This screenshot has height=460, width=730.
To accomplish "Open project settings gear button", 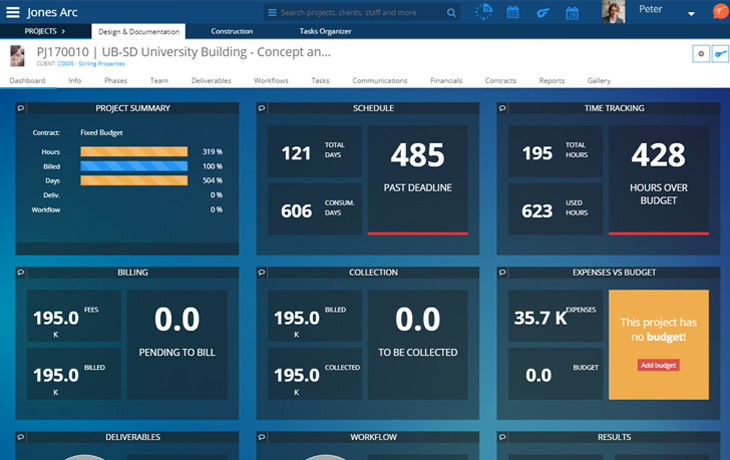I will (x=701, y=54).
